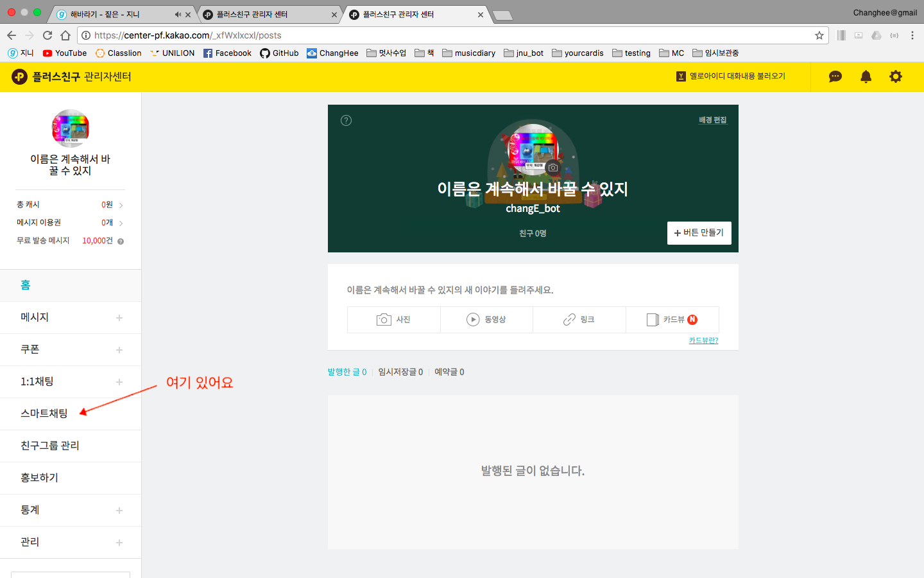Open the settings gear icon in header
The image size is (924, 578).
[x=896, y=76]
